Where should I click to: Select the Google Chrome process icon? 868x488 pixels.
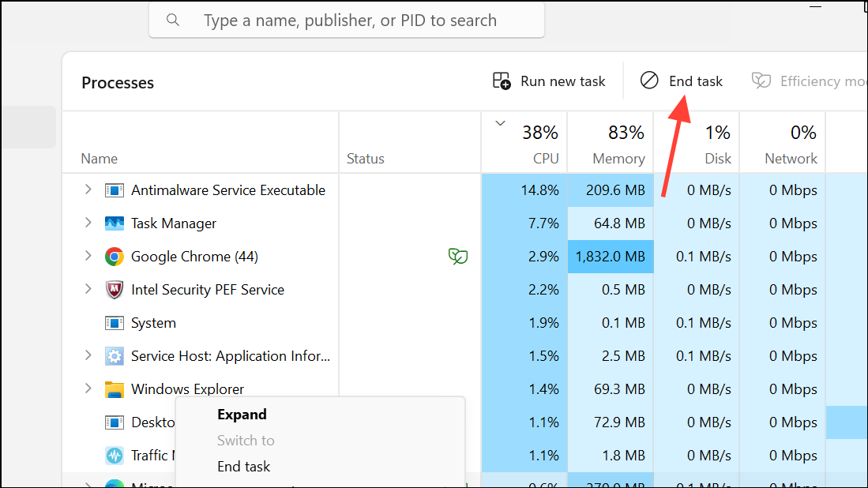[114, 256]
